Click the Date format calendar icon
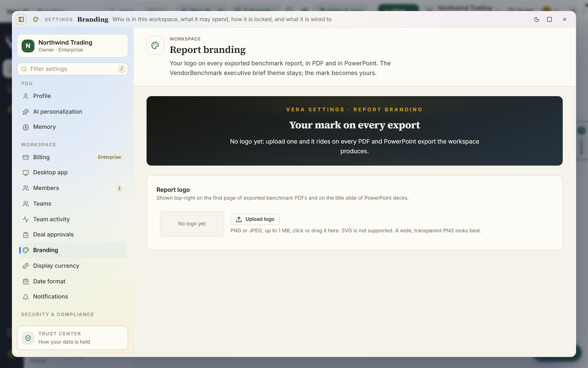Viewport: 588px width, 368px height. point(26,282)
